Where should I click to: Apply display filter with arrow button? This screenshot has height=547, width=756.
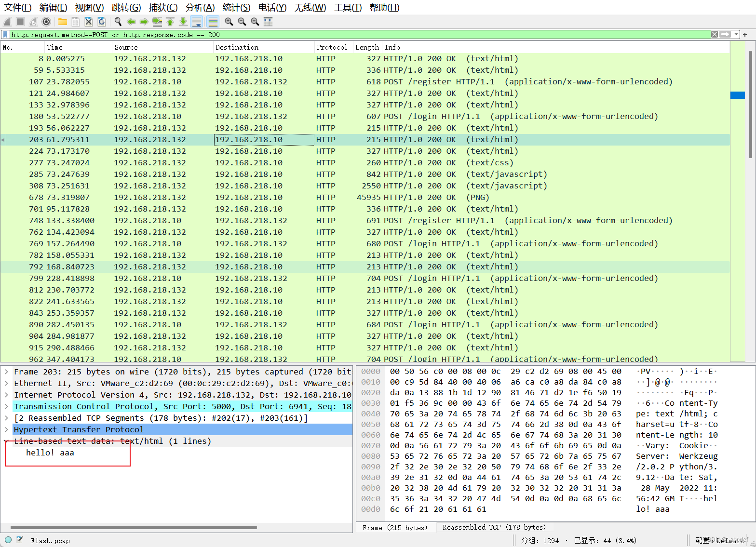(x=725, y=35)
